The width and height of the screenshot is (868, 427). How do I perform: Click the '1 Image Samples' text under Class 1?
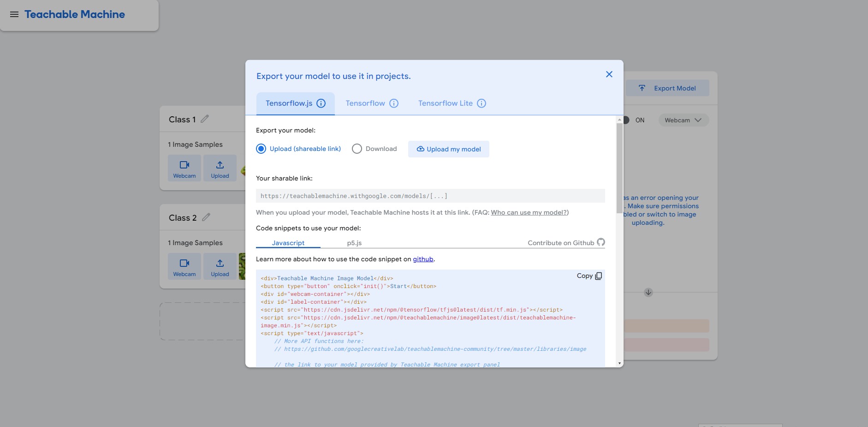click(x=195, y=144)
